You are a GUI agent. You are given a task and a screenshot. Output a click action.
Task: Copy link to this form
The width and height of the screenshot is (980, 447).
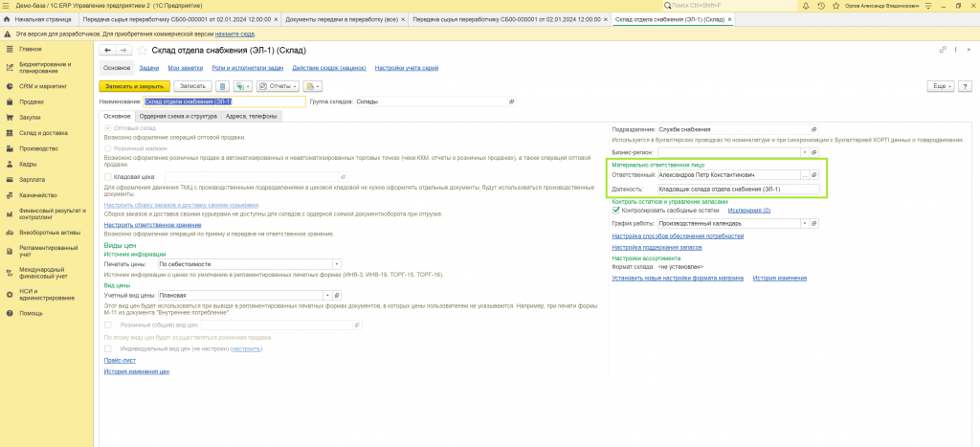943,50
